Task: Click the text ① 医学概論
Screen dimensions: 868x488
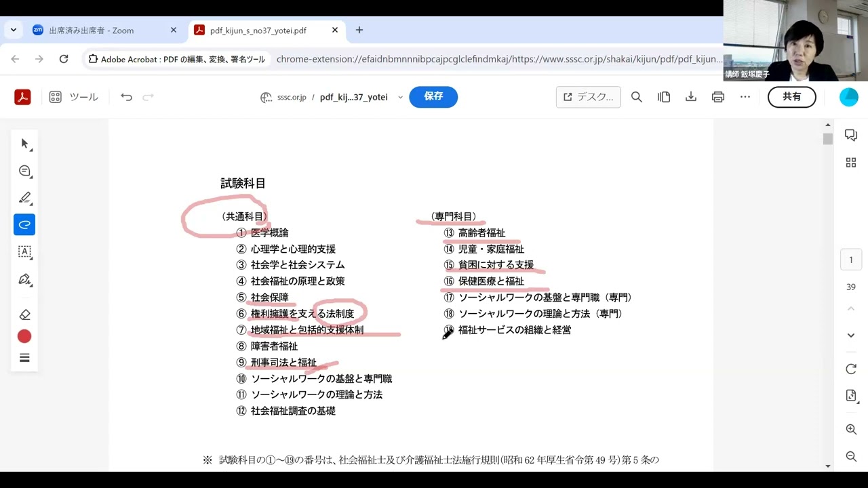Action: click(x=262, y=232)
